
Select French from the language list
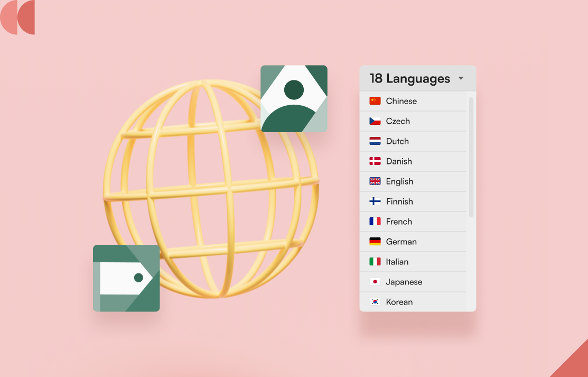click(x=399, y=222)
